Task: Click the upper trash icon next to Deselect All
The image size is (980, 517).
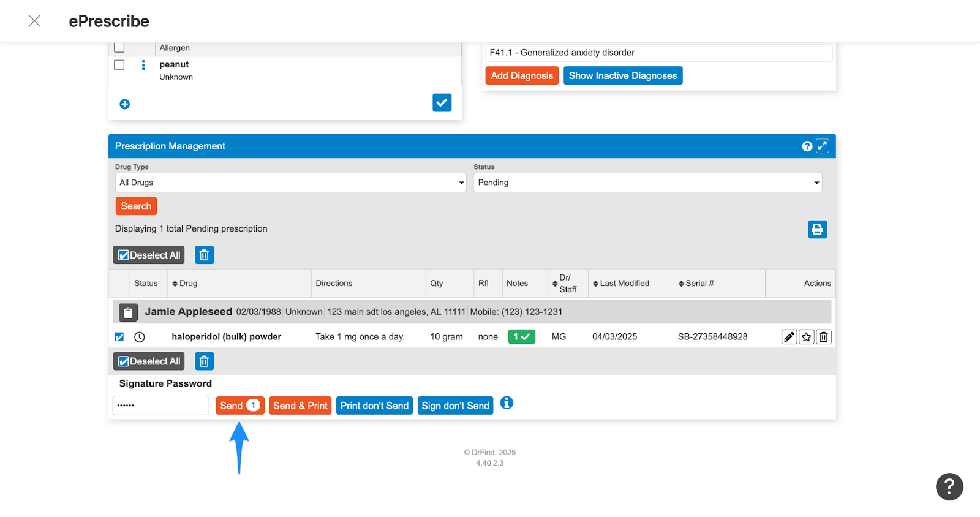Action: (204, 255)
